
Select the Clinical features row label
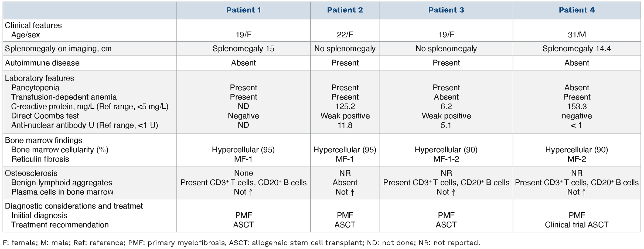(x=33, y=25)
